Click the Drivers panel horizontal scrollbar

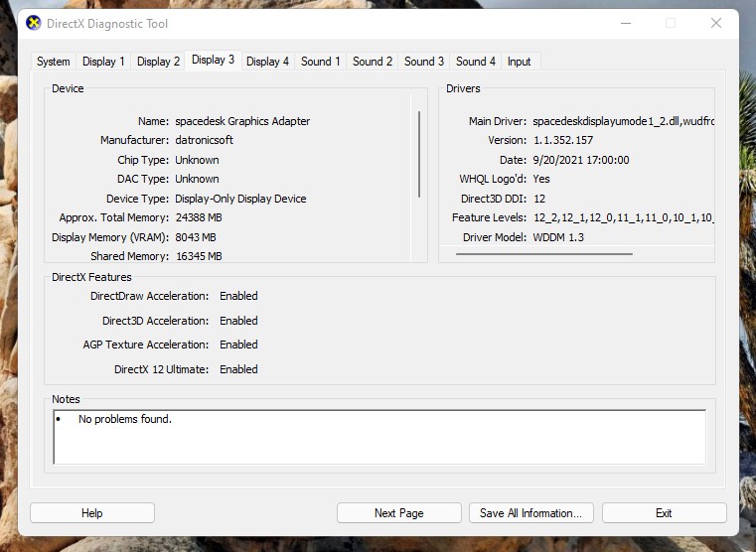[x=543, y=254]
